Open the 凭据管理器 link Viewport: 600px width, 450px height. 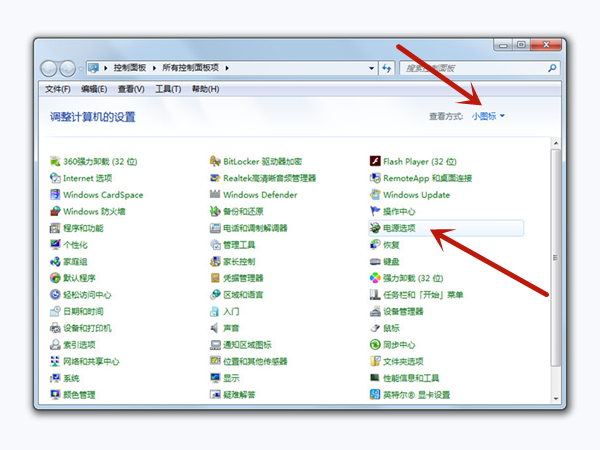pyautogui.click(x=243, y=278)
